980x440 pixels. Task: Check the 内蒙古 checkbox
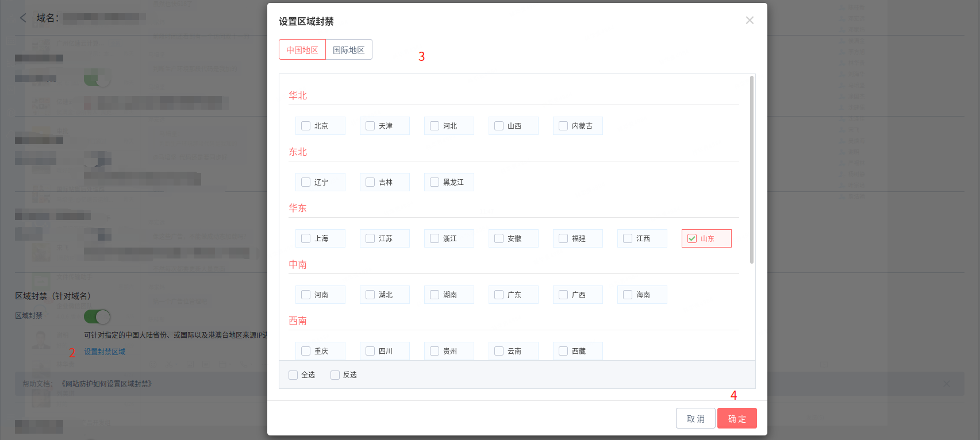tap(563, 126)
